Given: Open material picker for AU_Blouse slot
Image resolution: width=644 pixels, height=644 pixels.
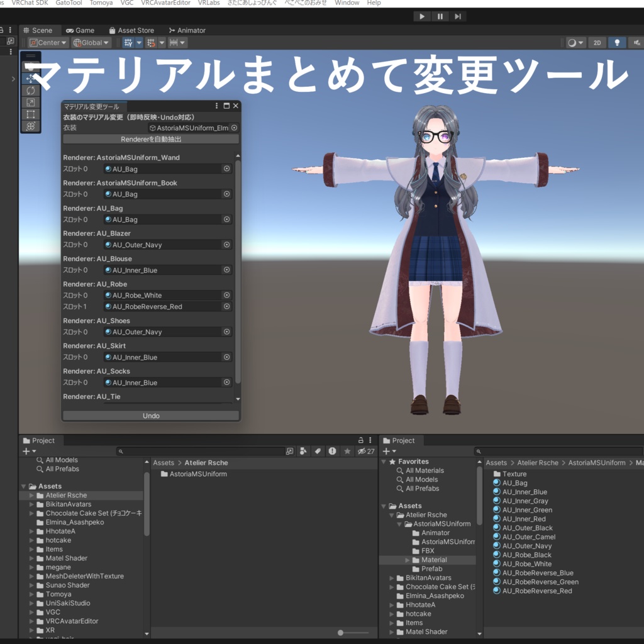Looking at the screenshot, I should click(226, 270).
